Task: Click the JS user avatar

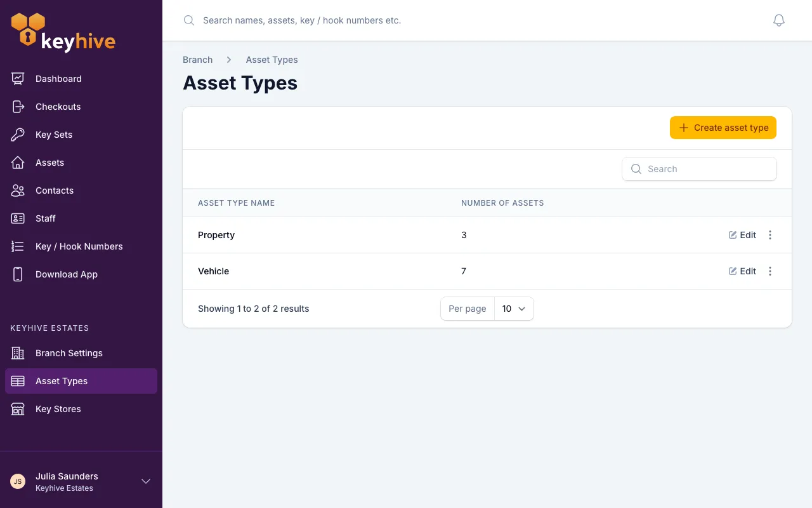Action: [x=18, y=481]
